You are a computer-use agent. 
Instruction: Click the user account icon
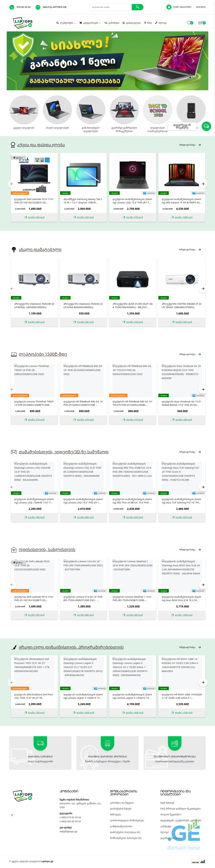[x=169, y=7]
